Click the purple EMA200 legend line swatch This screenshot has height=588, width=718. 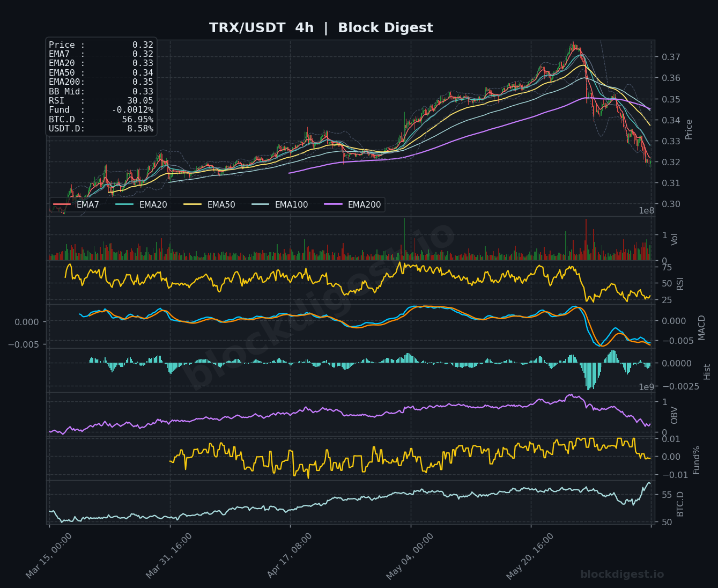tap(333, 204)
